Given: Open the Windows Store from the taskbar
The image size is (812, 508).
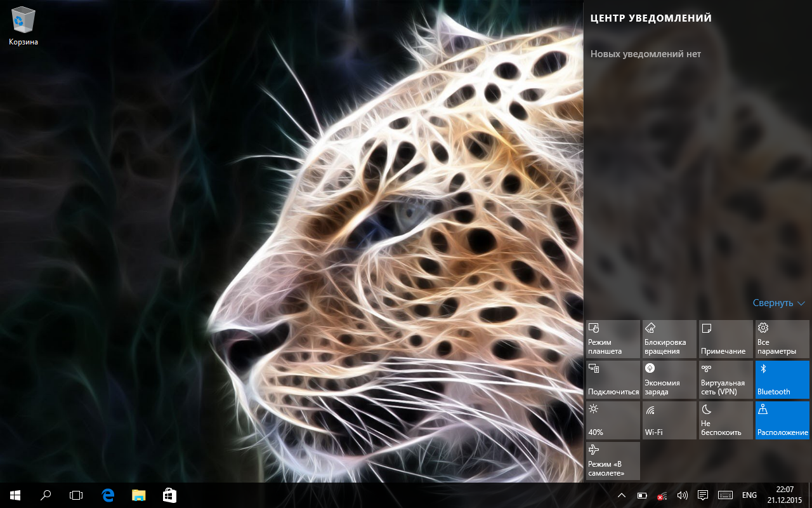Looking at the screenshot, I should pos(169,495).
